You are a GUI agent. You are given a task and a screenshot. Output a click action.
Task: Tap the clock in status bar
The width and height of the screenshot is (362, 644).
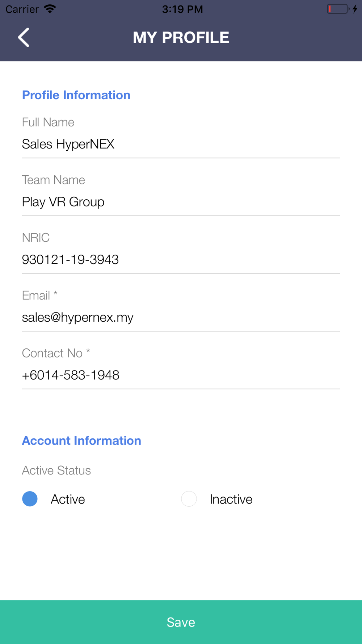(x=182, y=9)
